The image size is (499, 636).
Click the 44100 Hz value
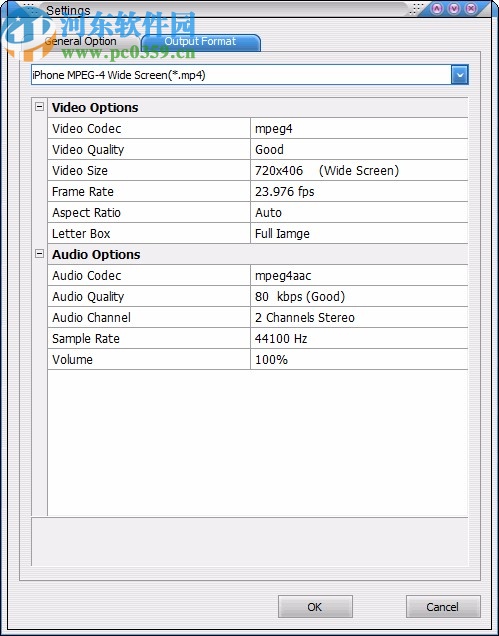click(359, 339)
